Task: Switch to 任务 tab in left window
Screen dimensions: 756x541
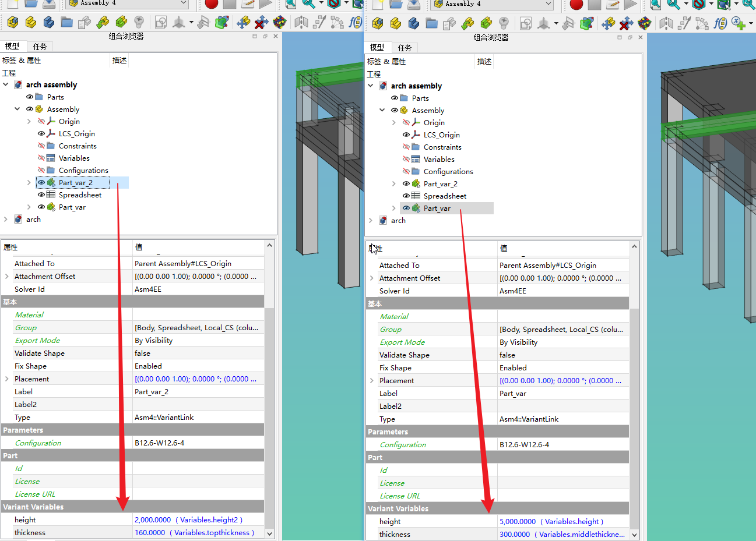Action: (40, 47)
